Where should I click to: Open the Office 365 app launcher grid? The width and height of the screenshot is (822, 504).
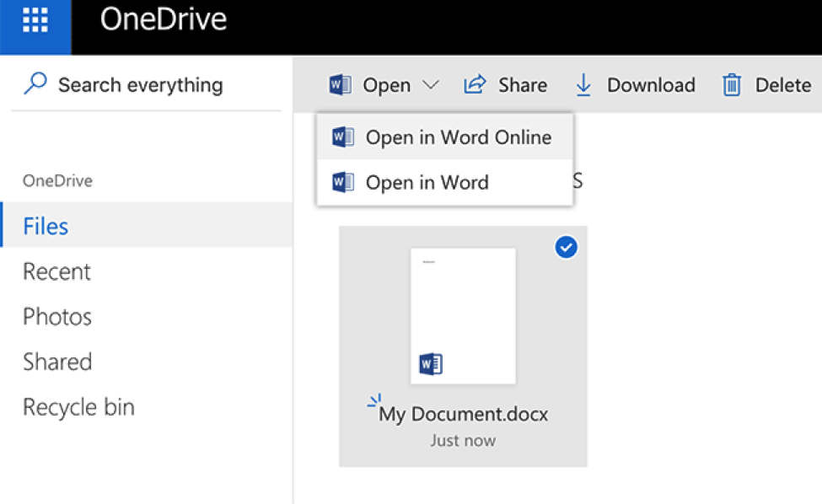pos(34,19)
